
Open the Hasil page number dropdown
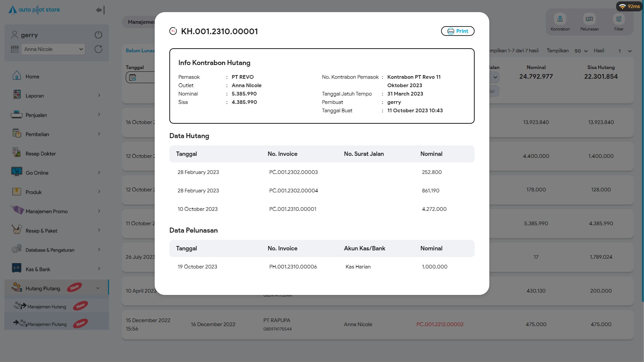click(x=625, y=51)
